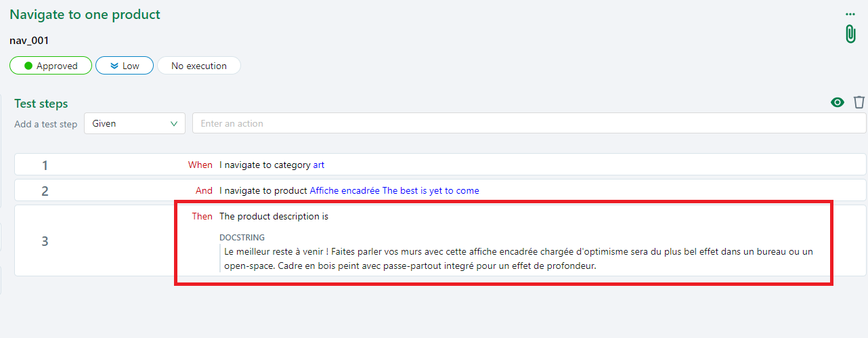Image resolution: width=868 pixels, height=338 pixels.
Task: Click the Then keyword of step 3
Action: 202,217
